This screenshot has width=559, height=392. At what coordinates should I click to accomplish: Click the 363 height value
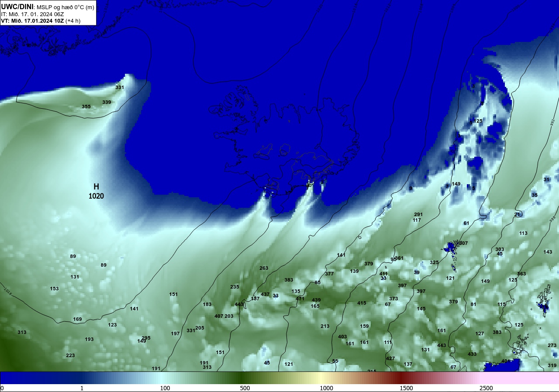coord(521,274)
